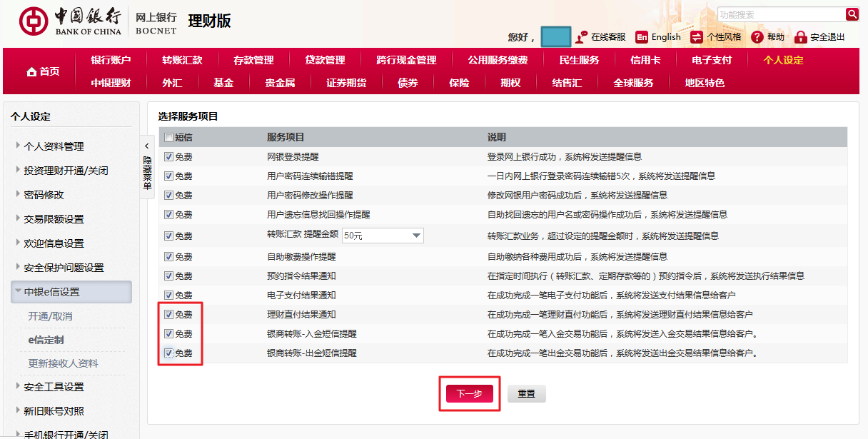The width and height of the screenshot is (868, 439).
Task: Open 公用服务缴费 menu
Action: click(x=498, y=60)
